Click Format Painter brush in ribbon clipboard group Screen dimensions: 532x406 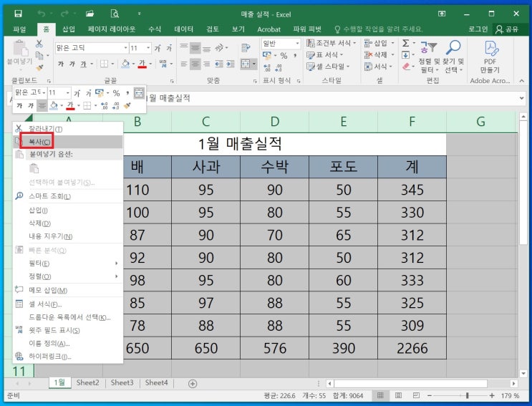pyautogui.click(x=39, y=68)
